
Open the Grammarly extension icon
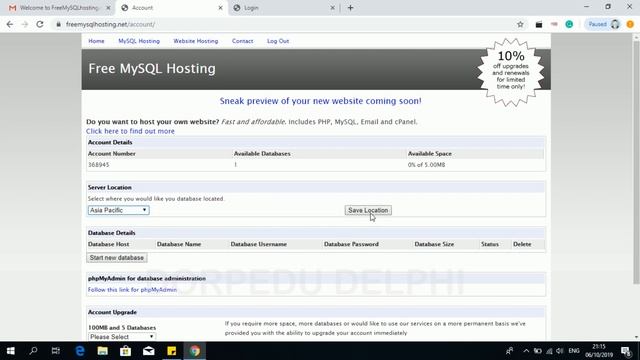click(569, 24)
